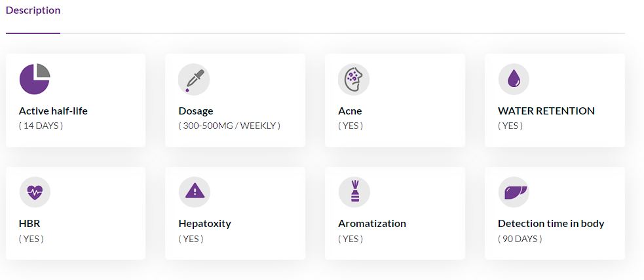
Task: Click the Acne card heading
Action: point(350,111)
